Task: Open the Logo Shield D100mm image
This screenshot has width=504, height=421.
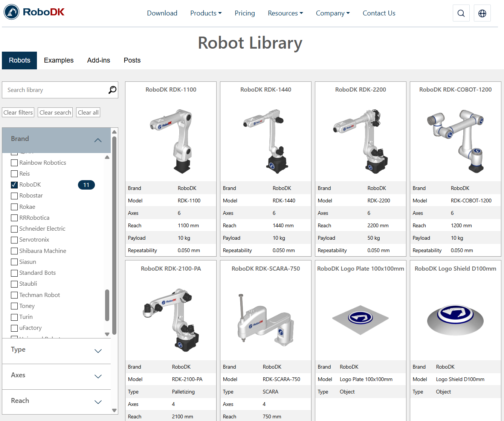Action: coord(456,320)
